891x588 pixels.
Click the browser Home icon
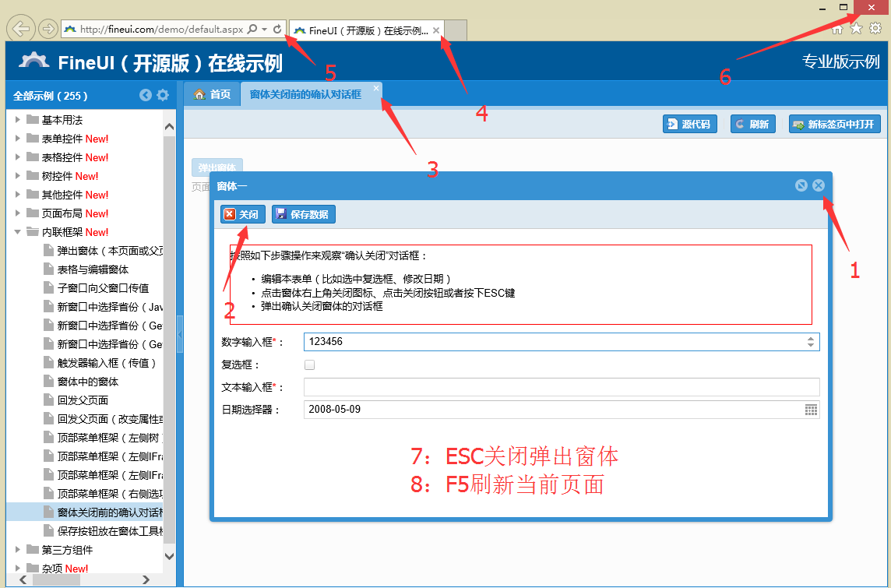(837, 29)
